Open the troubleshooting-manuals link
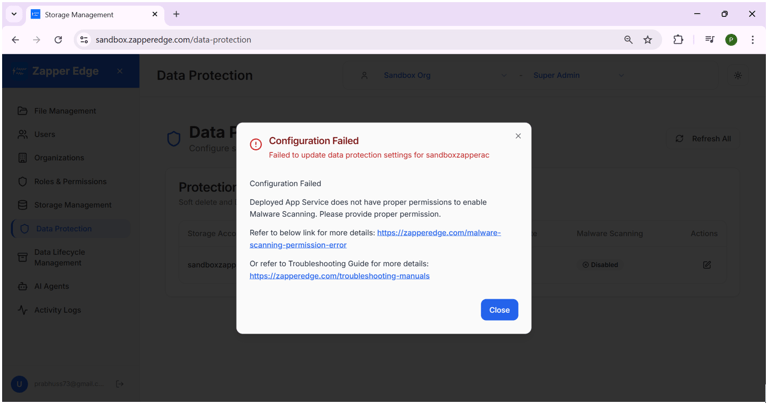 coord(339,276)
